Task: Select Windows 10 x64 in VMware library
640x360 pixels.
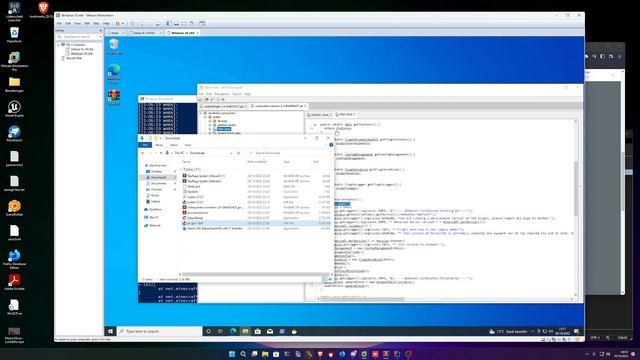Action: click(x=82, y=53)
